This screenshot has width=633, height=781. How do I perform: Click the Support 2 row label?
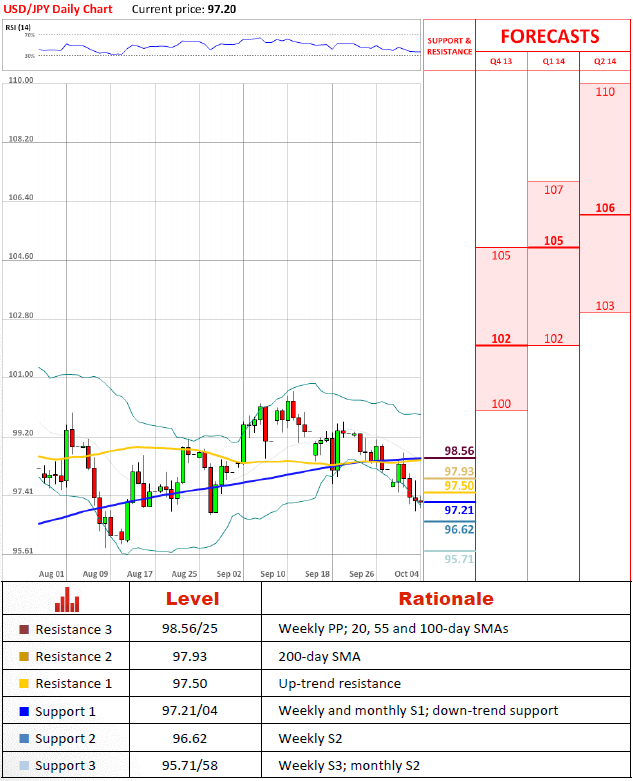pyautogui.click(x=65, y=739)
